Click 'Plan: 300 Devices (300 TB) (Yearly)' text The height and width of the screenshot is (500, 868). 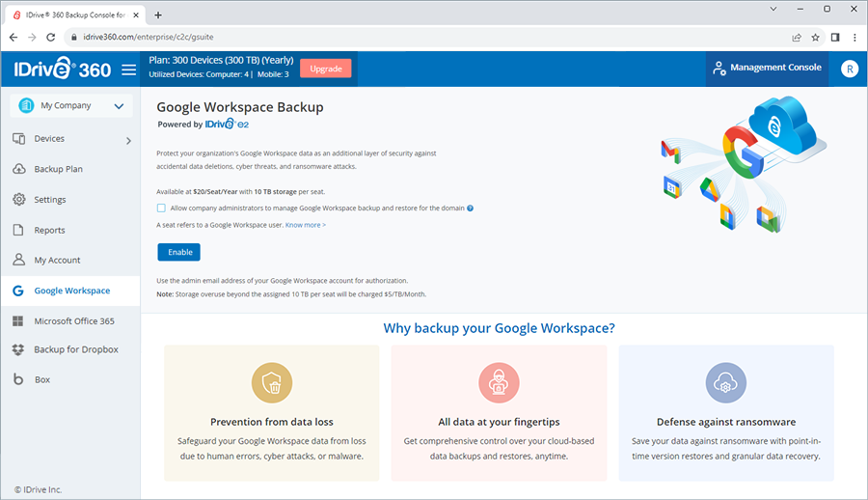point(221,60)
